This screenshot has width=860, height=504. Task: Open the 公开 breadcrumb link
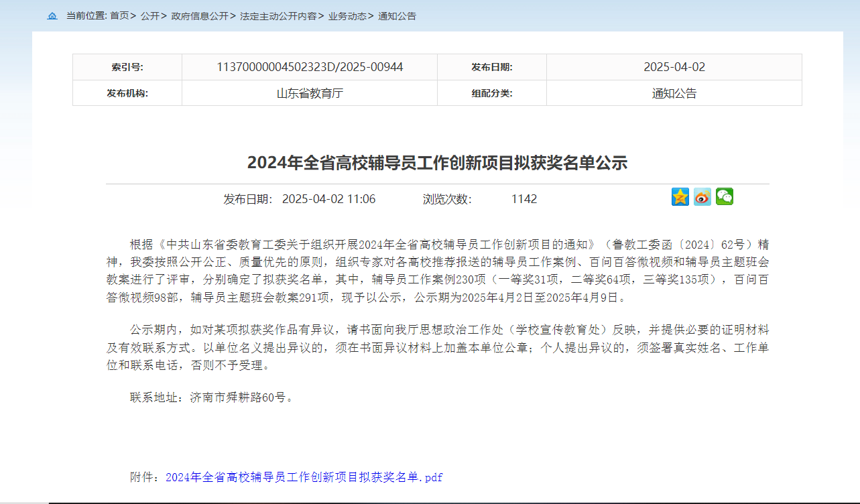pos(149,16)
